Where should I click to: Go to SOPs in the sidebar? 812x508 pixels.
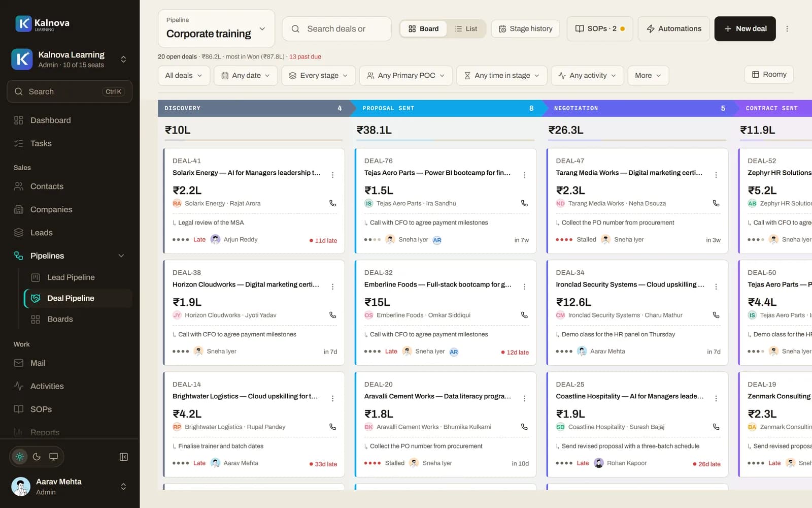[x=70, y=409]
